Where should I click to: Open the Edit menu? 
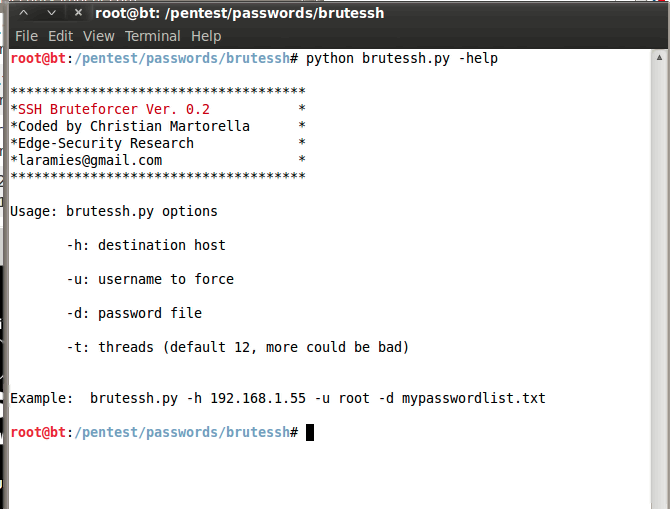tap(60, 36)
